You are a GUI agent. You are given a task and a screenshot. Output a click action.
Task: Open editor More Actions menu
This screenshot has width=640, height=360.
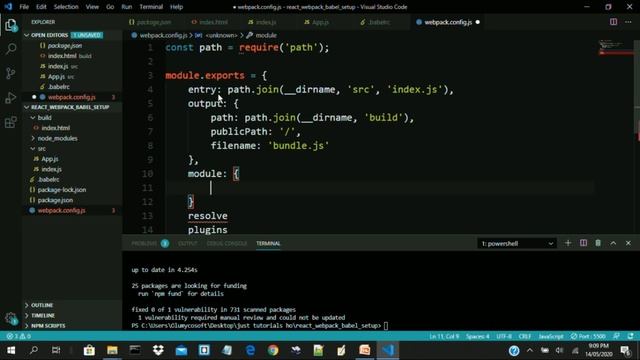point(628,22)
